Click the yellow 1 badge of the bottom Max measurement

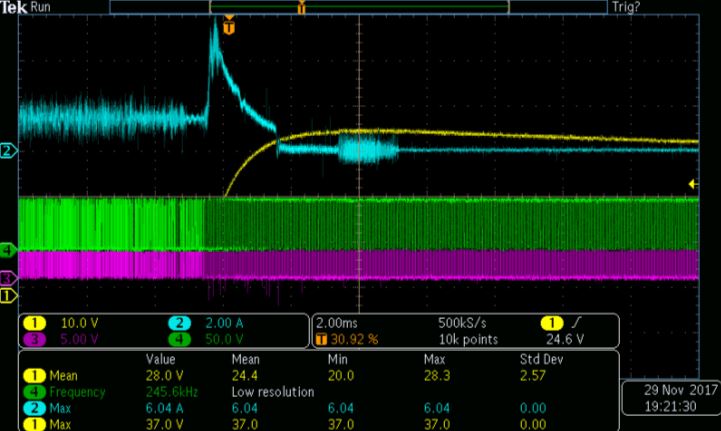tap(34, 424)
